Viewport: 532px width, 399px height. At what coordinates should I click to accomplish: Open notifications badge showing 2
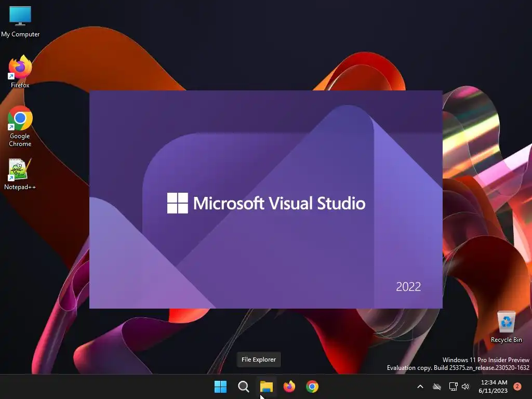[517, 387]
